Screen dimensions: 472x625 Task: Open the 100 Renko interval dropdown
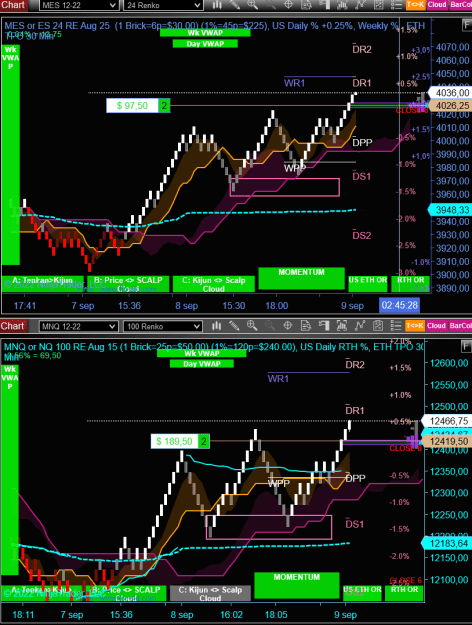(x=163, y=326)
